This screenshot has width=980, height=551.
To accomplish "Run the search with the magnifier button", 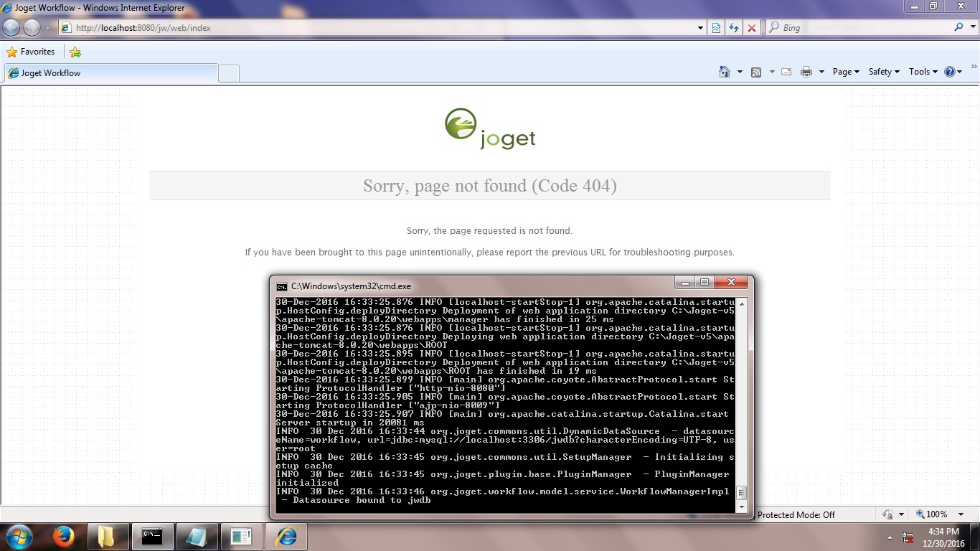I will [x=959, y=27].
